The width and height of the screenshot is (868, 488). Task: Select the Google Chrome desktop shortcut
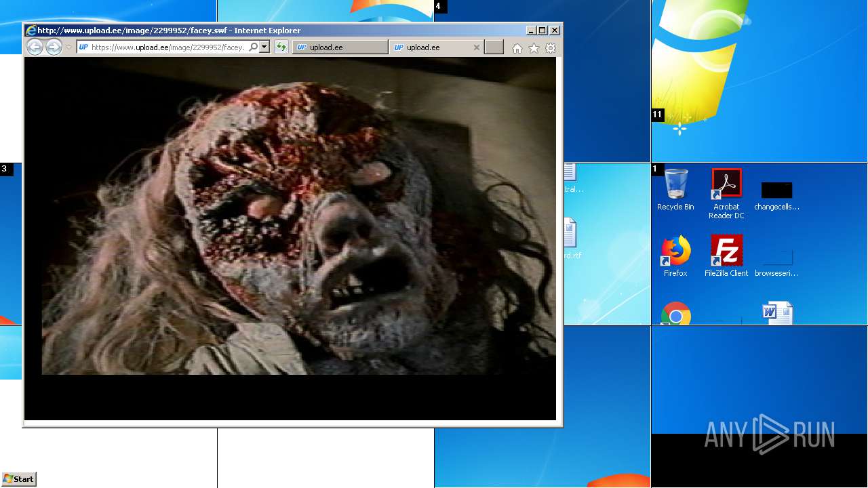tap(675, 313)
